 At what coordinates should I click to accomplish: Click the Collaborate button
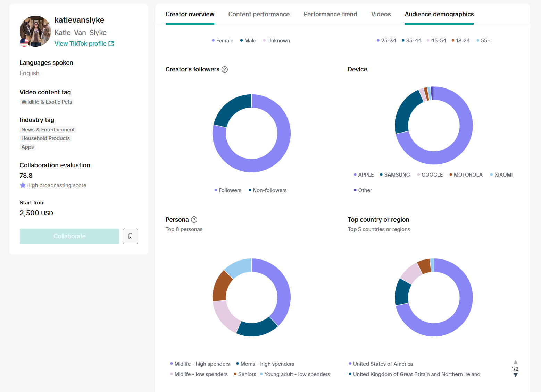pyautogui.click(x=69, y=236)
